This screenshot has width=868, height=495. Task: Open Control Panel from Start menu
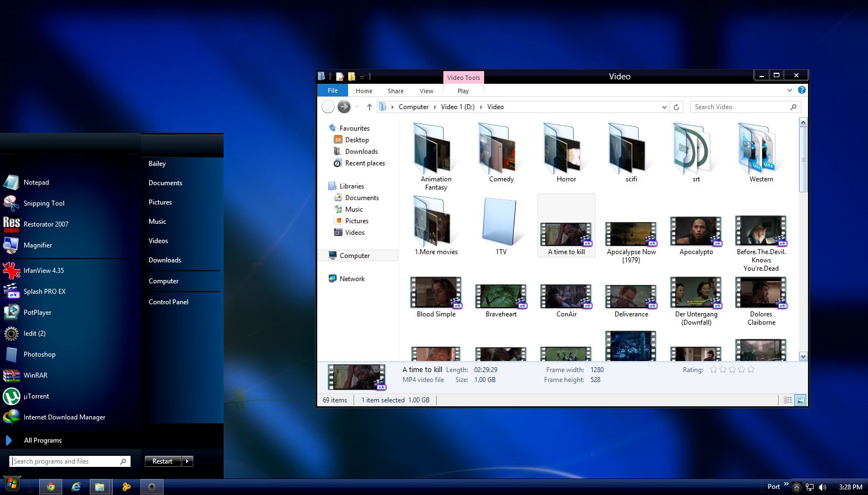[x=169, y=302]
